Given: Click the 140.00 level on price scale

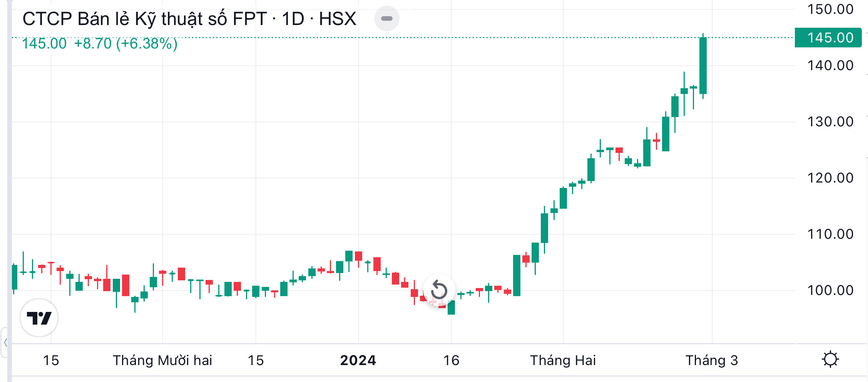Looking at the screenshot, I should [x=830, y=65].
